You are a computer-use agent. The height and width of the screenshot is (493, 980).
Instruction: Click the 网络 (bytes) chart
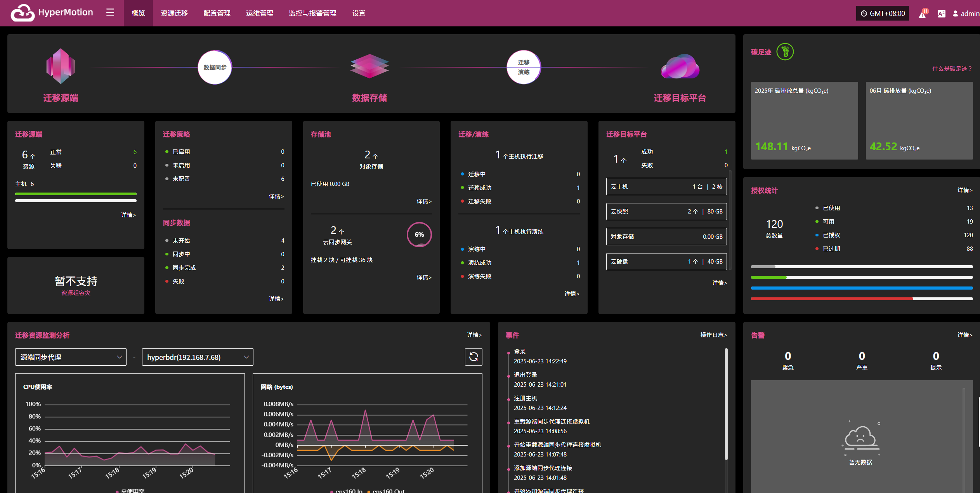point(367,433)
